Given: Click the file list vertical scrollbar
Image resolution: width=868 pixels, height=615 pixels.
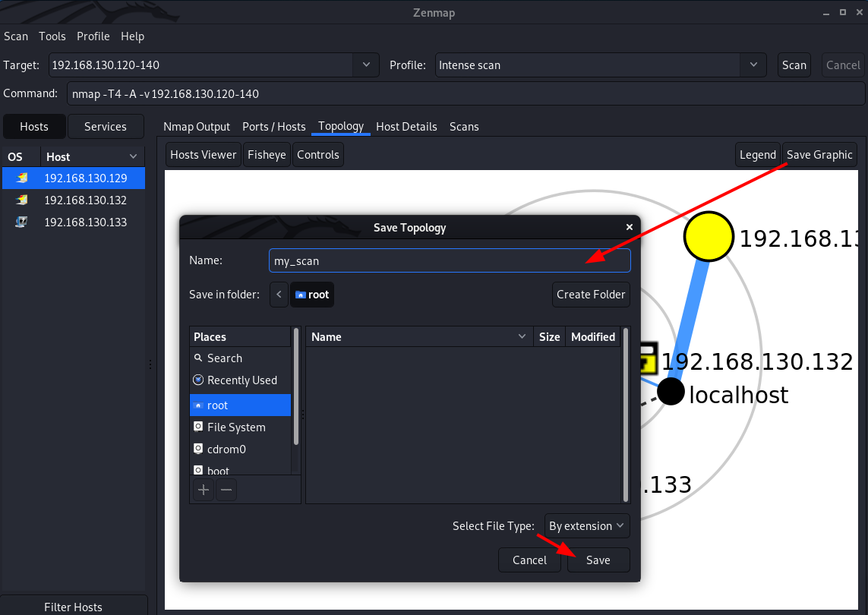Looking at the screenshot, I should (626, 415).
